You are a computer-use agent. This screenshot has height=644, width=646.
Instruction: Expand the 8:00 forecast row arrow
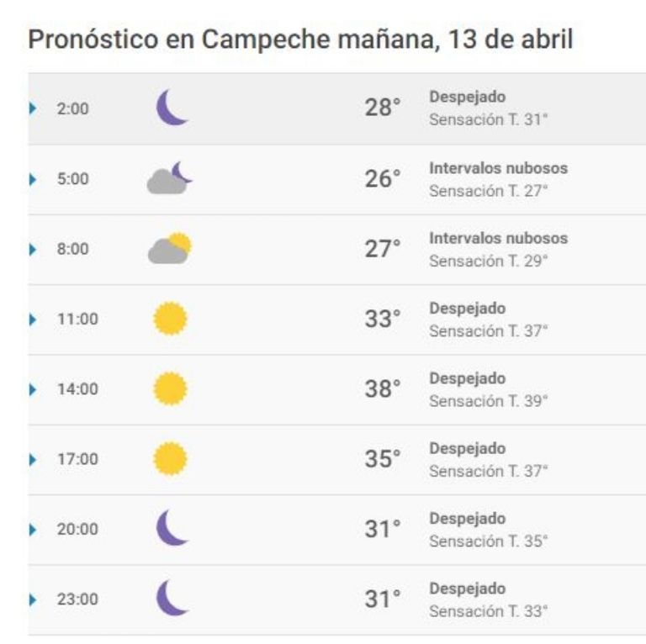[33, 249]
